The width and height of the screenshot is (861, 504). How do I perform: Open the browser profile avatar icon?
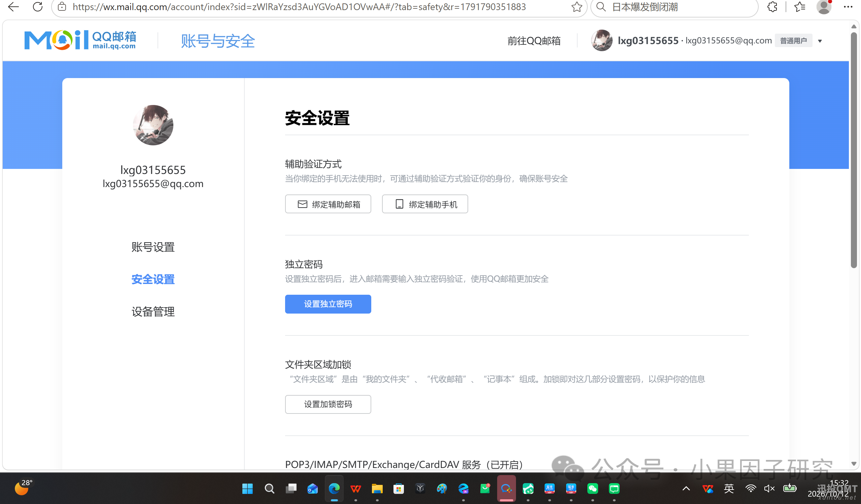[x=824, y=7]
